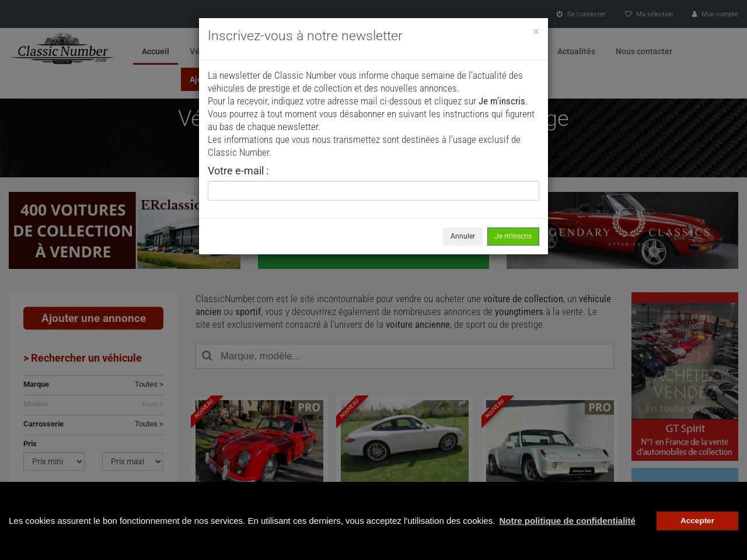Open Ma sélection link
Screen dimensions: 747x560
[x=654, y=14]
